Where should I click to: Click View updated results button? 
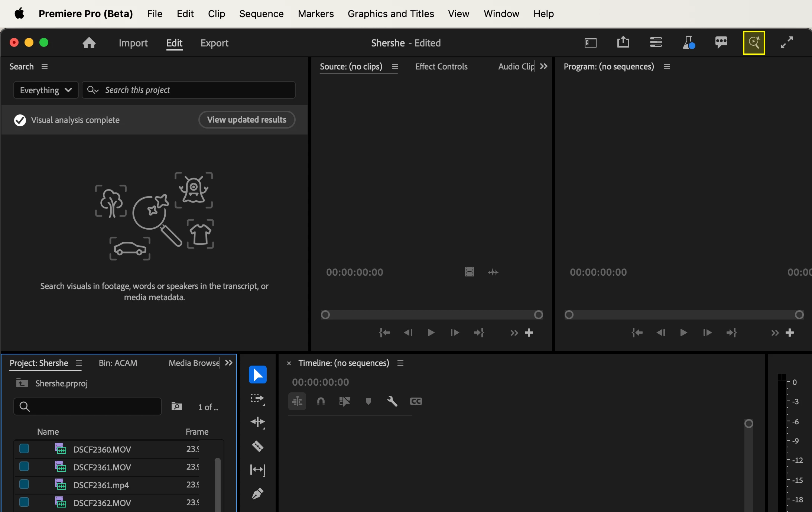coord(247,120)
